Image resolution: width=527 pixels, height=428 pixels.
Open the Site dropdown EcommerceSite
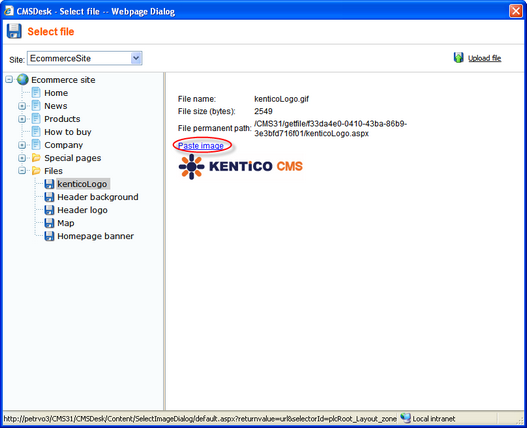point(84,58)
